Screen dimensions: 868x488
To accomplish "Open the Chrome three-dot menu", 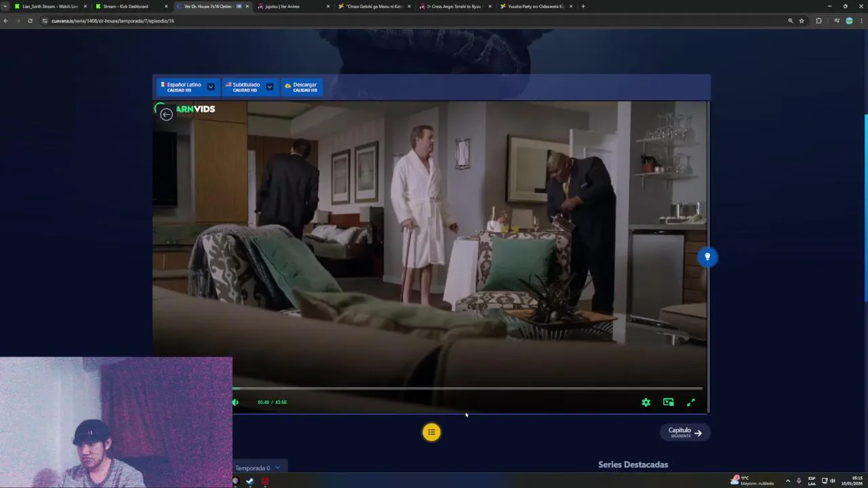I will coord(861,21).
